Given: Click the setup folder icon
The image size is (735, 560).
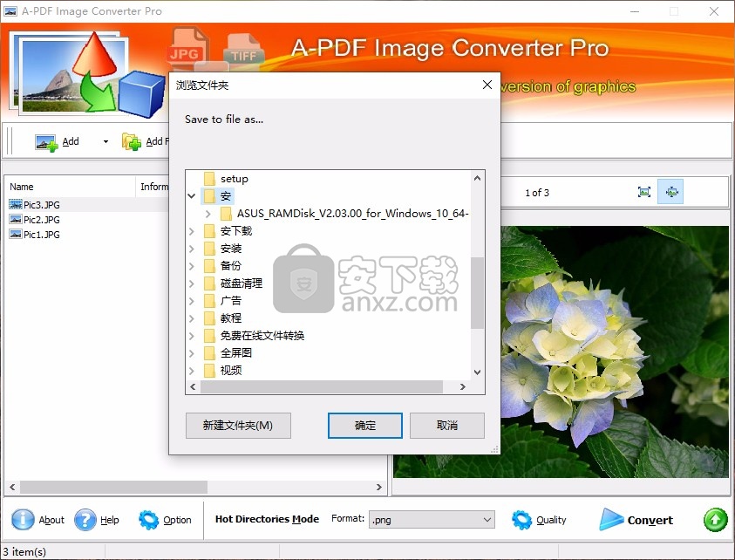Looking at the screenshot, I should (x=210, y=179).
